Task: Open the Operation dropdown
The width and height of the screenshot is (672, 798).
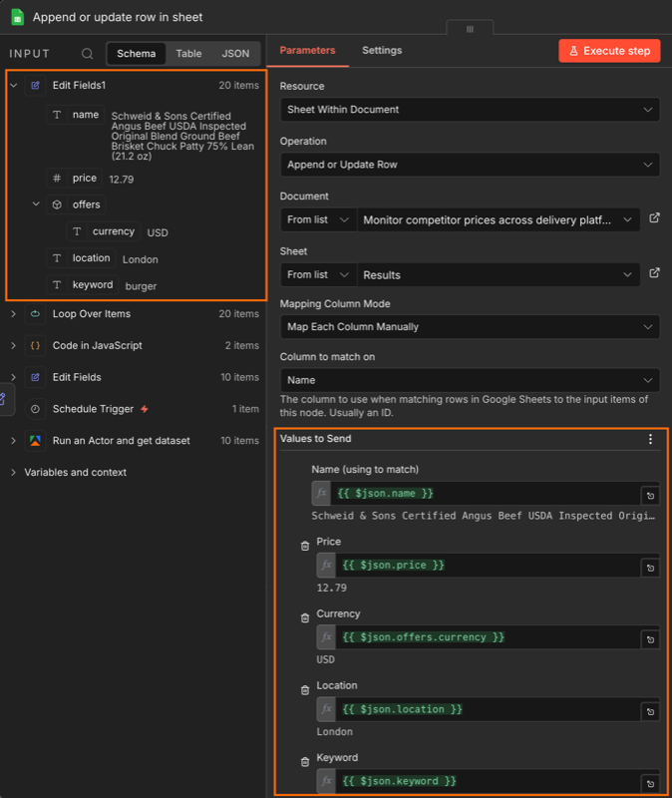Action: pos(470,165)
